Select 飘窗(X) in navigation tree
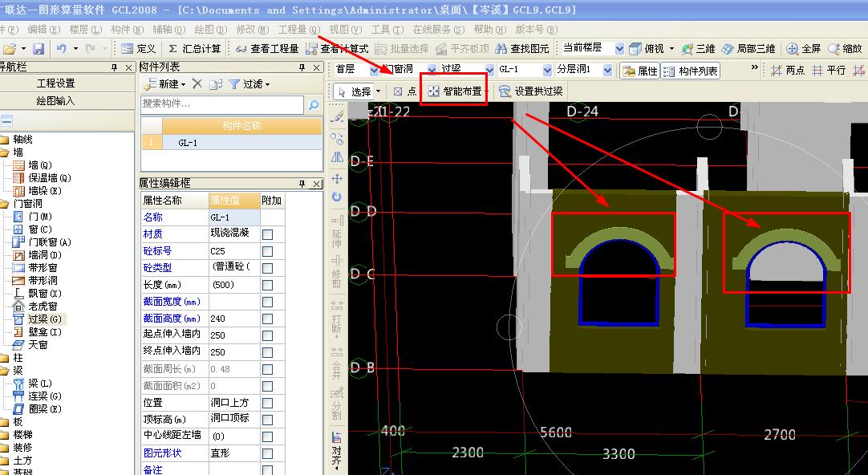Image resolution: width=868 pixels, height=475 pixels. pos(38,294)
